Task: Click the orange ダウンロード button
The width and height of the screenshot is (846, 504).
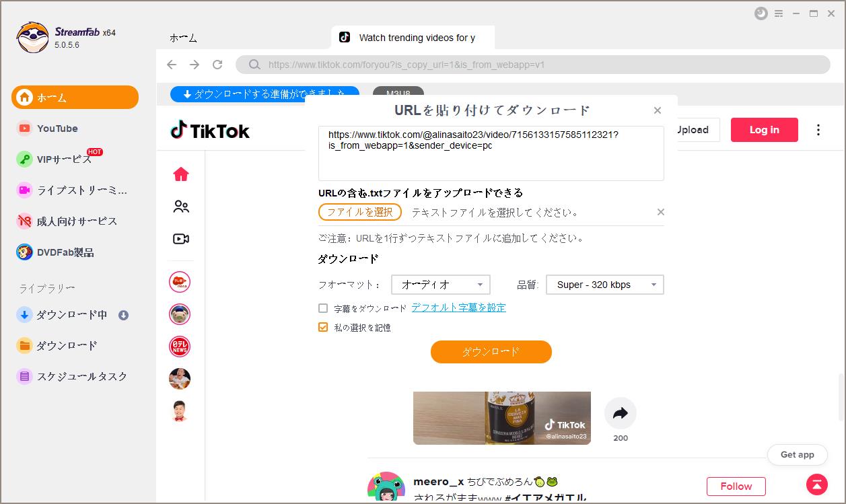Action: (x=491, y=352)
